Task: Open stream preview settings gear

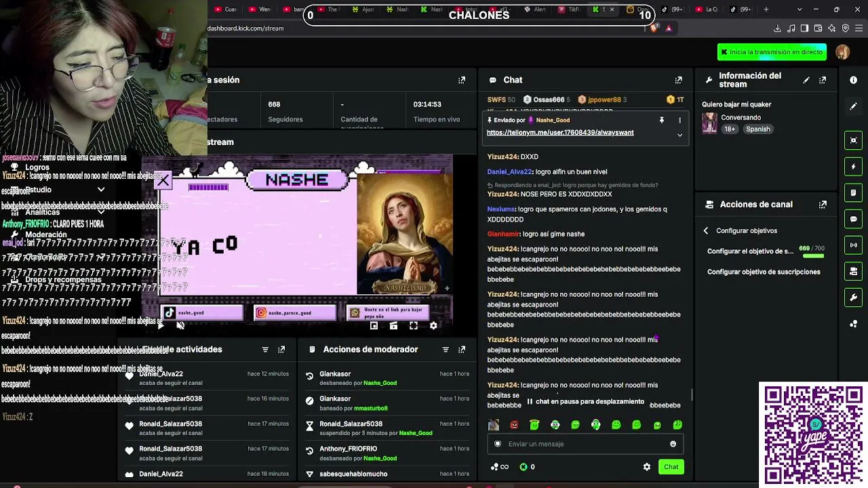Action: (x=433, y=326)
